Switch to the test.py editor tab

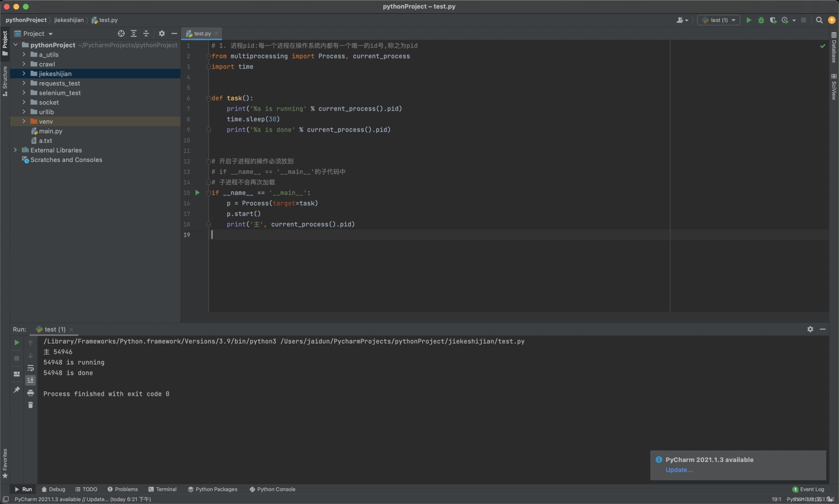coord(202,34)
